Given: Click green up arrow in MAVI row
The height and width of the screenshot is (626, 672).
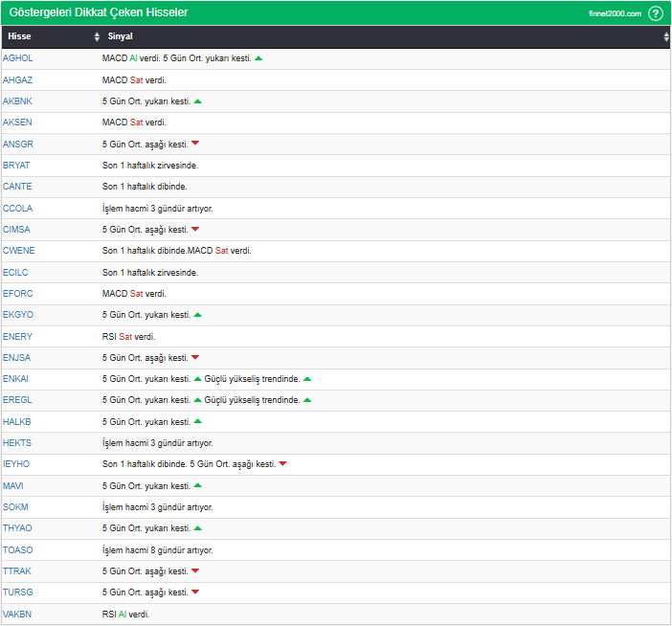Looking at the screenshot, I should (x=197, y=485).
